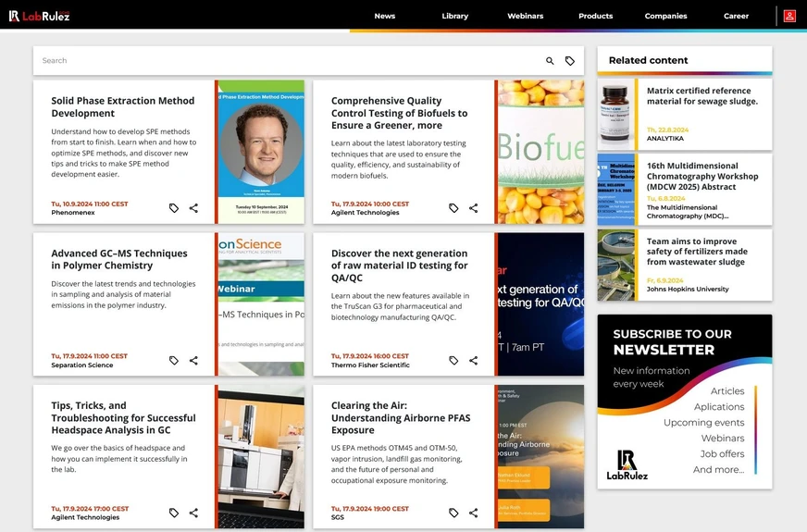
Task: Share the raw material ID testing webinar
Action: (474, 360)
